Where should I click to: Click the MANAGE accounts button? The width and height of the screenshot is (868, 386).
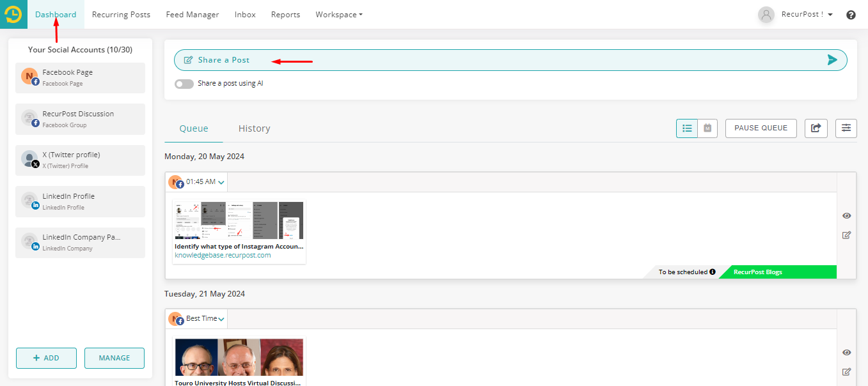click(x=114, y=358)
